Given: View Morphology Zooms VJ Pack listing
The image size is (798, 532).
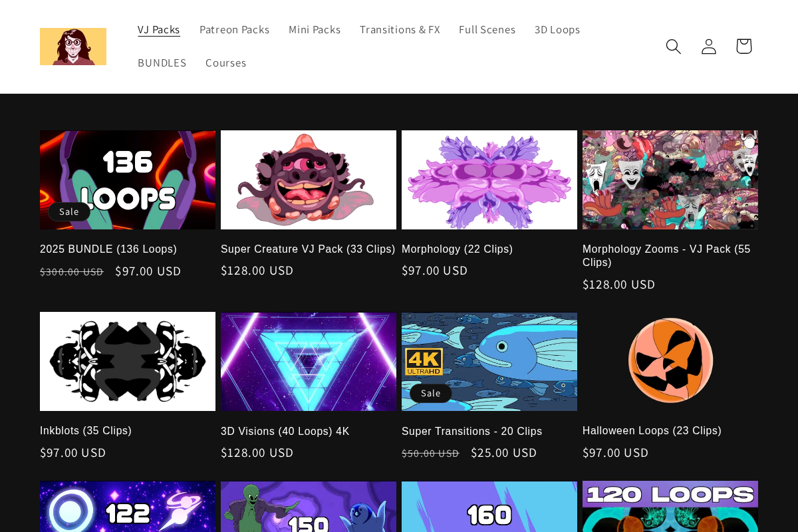Looking at the screenshot, I should tap(666, 255).
